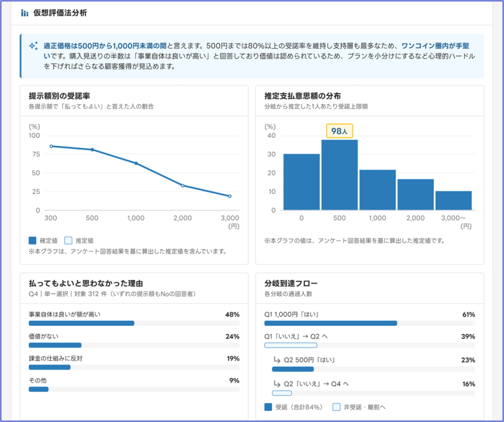Click the branch arrow icon before Q2「いいえ」
Image resolution: width=504 pixels, height=422 pixels.
(x=277, y=383)
